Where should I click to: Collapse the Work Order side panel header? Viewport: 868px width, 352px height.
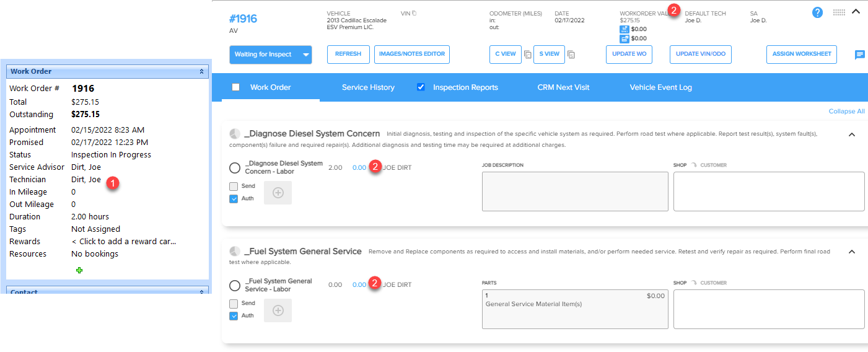[201, 71]
